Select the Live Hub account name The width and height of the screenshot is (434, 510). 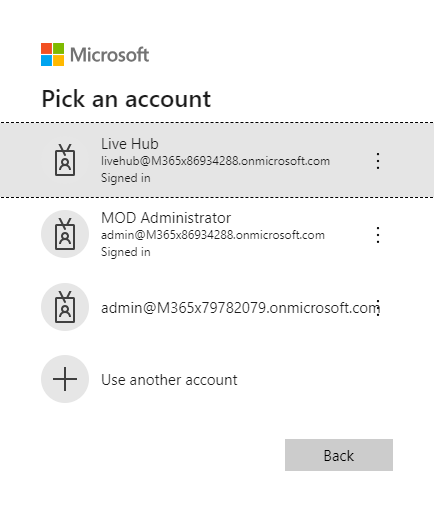point(130,144)
